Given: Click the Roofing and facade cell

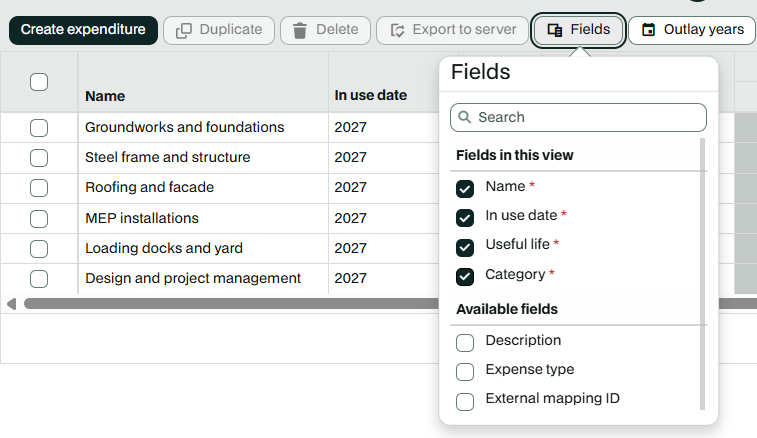Looking at the screenshot, I should click(x=203, y=187).
